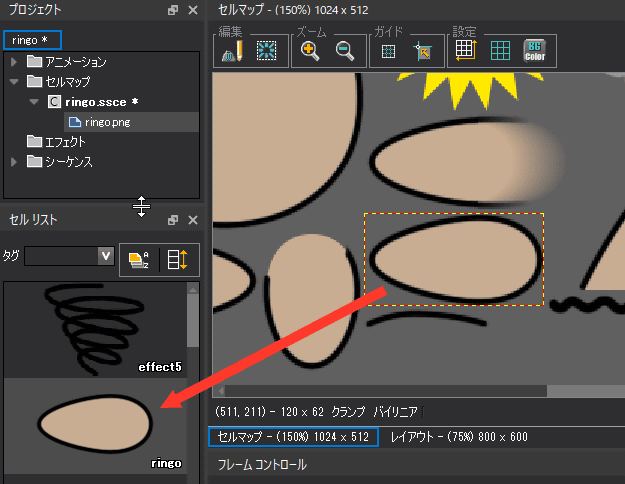The width and height of the screenshot is (625, 484).
Task: Click the cell list vertical scrollbar thumb
Action: click(x=193, y=321)
